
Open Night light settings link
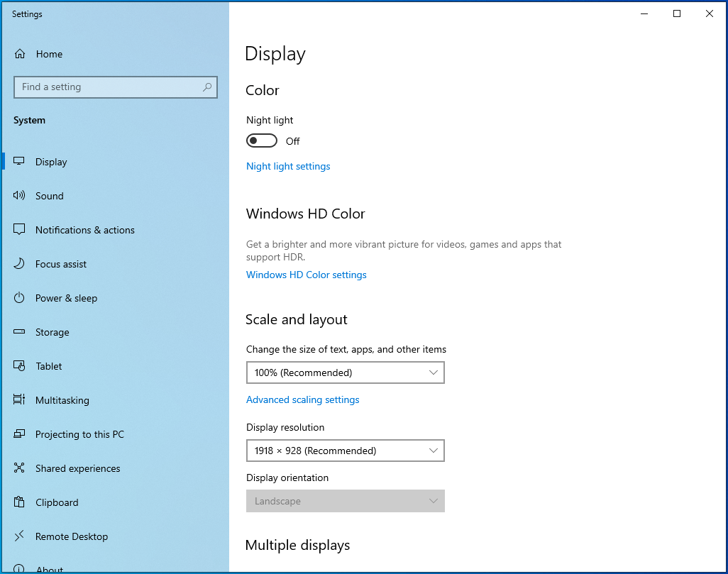tap(288, 166)
